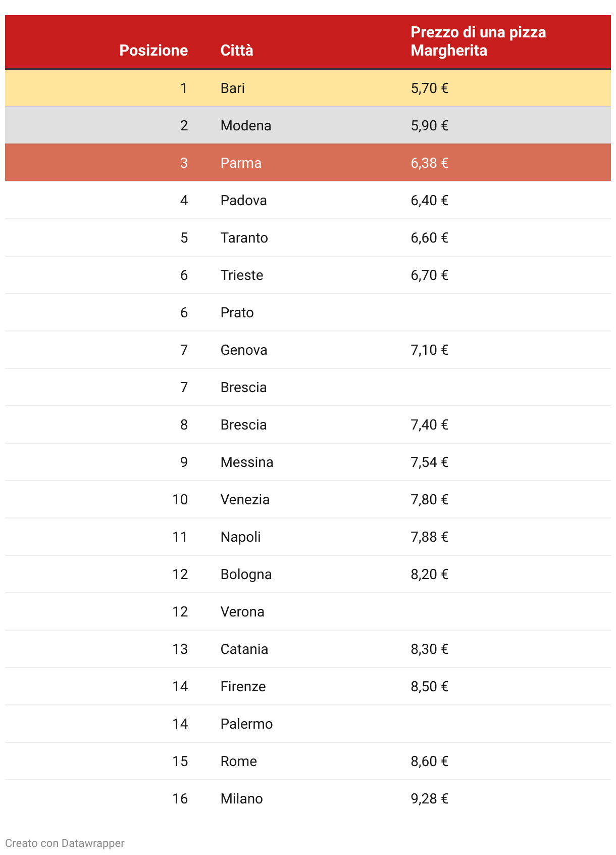Select the 8,20 € price for Bologna
Screen dimensions: 616x855
(429, 575)
